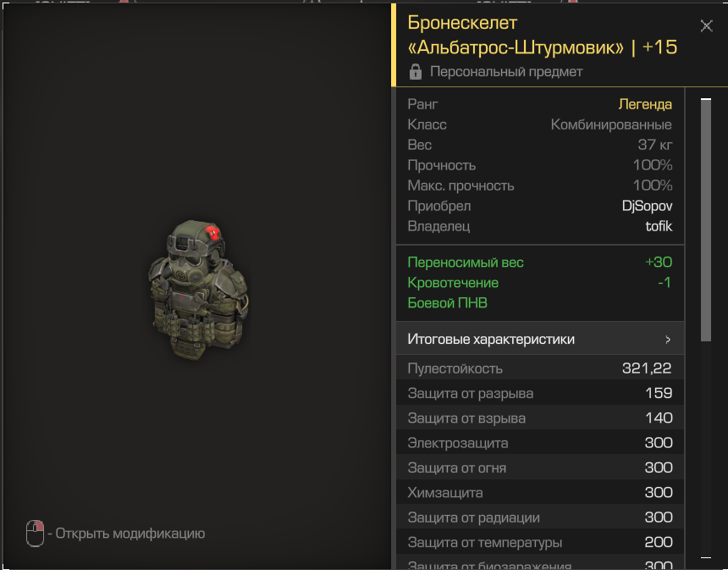Select the 'Химзащита' stat row
This screenshot has width=728, height=570.
pyautogui.click(x=540, y=492)
